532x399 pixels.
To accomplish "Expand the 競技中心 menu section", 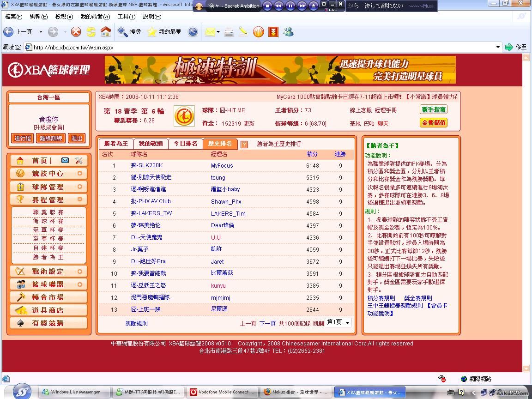I will pyautogui.click(x=80, y=174).
